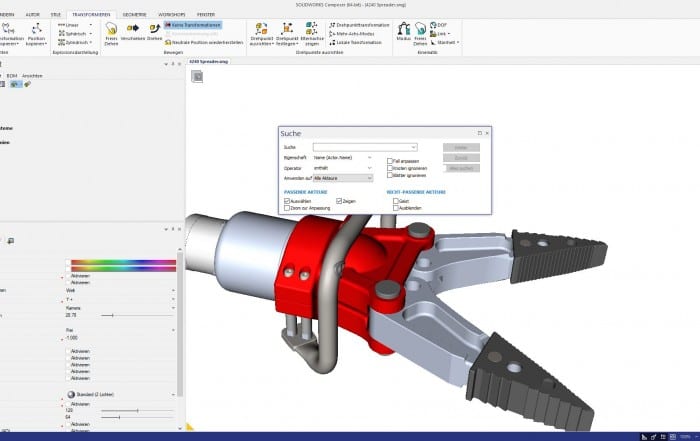The width and height of the screenshot is (700, 441).
Task: Activate the Kinematik Modus icon
Action: (404, 32)
